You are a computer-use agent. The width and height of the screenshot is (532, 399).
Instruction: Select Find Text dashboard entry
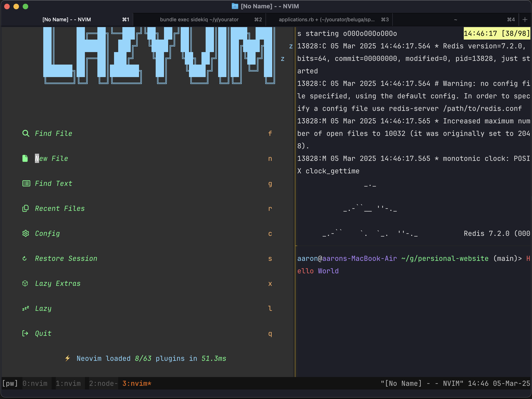(147, 184)
